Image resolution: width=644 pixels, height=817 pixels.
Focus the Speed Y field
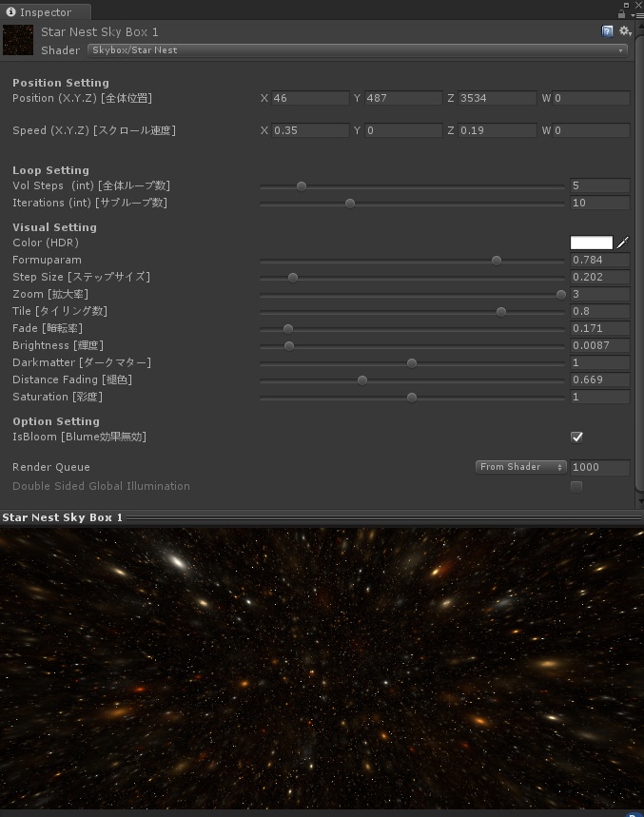click(x=403, y=130)
